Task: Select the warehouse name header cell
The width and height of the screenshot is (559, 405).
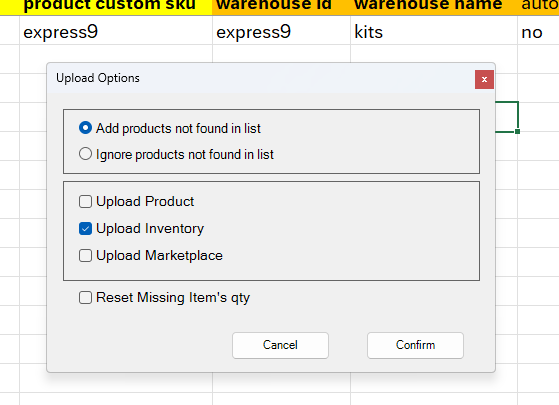Action: click(434, 7)
